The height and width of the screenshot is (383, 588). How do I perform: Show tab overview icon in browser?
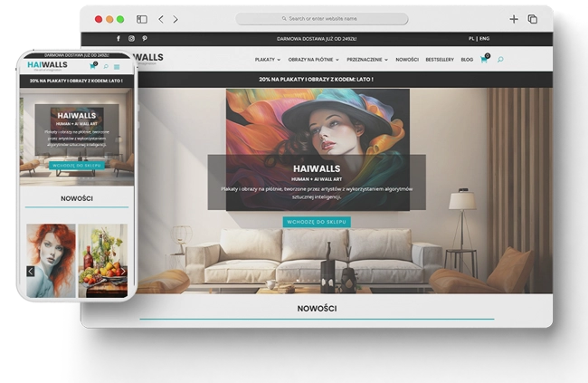click(x=533, y=19)
